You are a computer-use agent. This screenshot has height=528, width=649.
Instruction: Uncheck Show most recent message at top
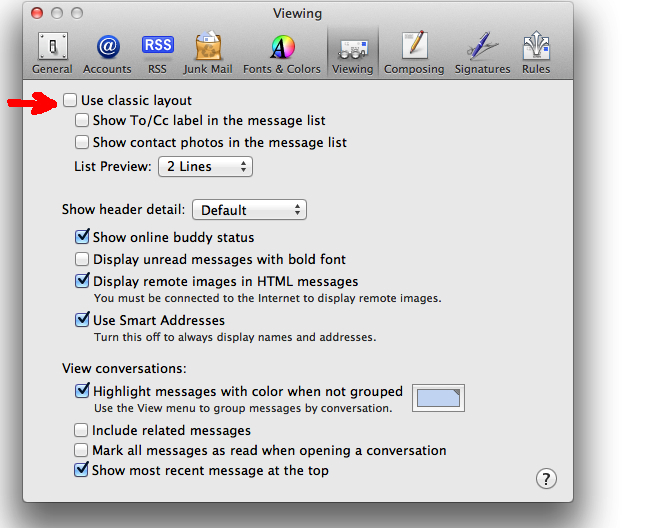[81, 470]
